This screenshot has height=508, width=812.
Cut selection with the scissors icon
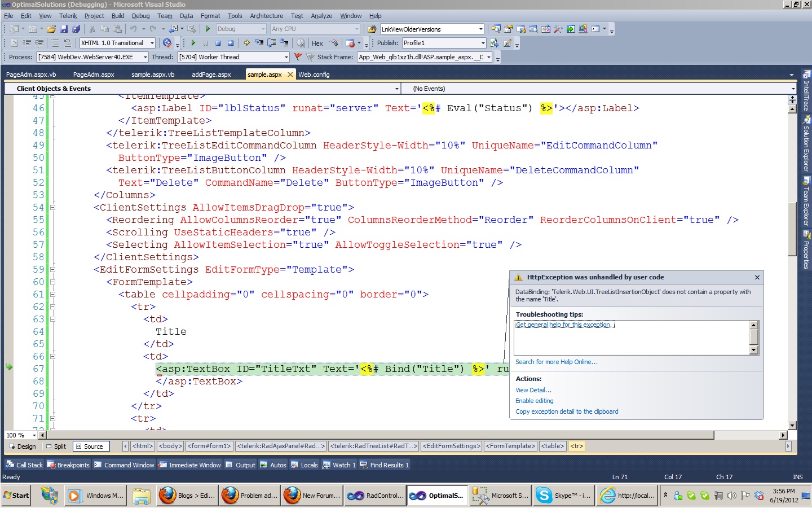point(92,29)
